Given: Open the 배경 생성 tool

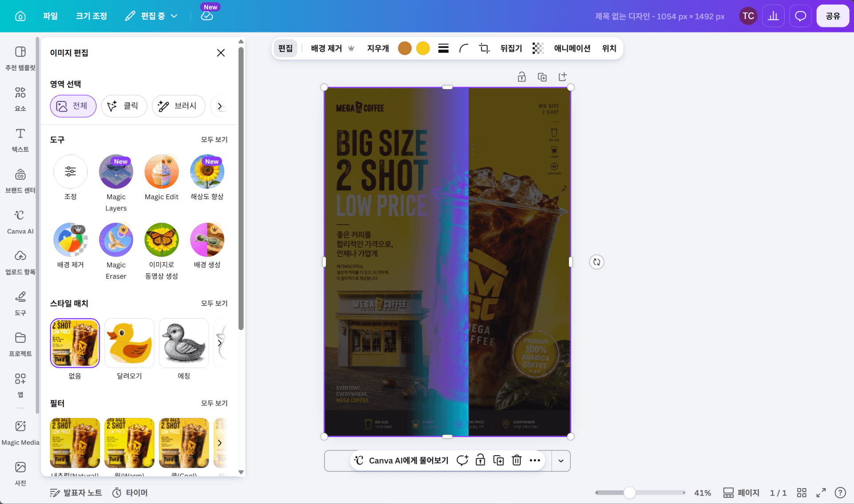Looking at the screenshot, I should pyautogui.click(x=207, y=246).
